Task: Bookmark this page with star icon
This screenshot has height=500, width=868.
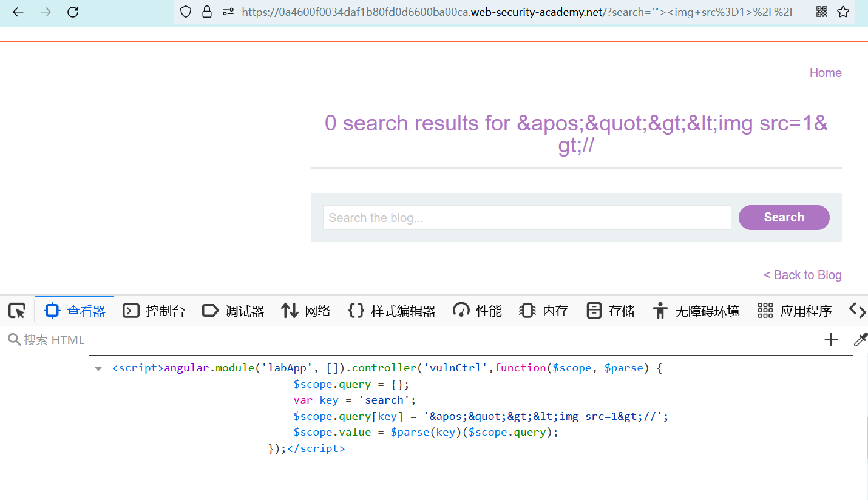Action: click(843, 12)
